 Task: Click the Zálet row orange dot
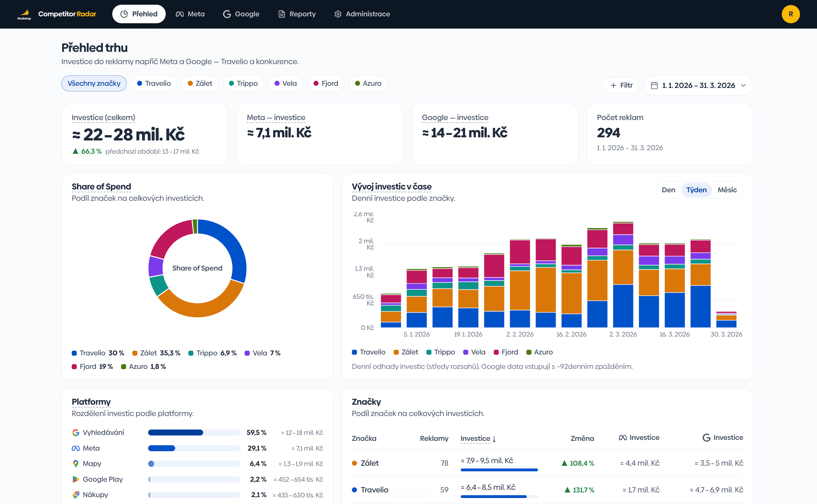pos(355,463)
